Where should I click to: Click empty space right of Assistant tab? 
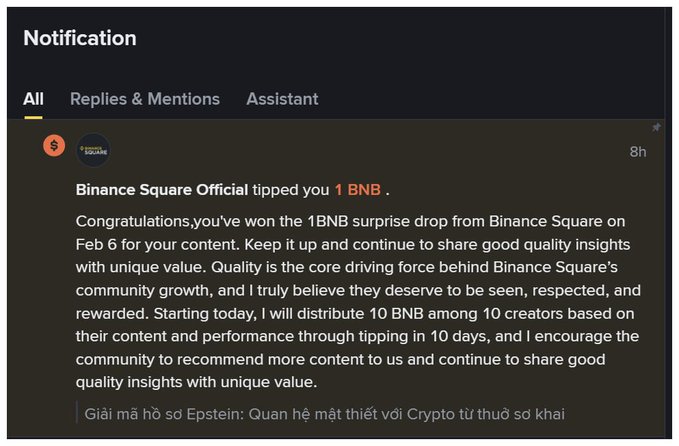480,99
